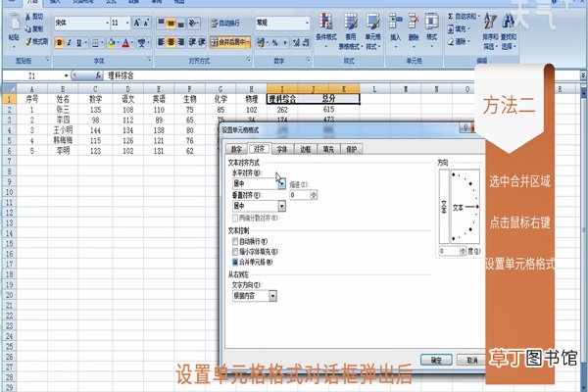This screenshot has height=392, width=588.
Task: Click the Increase Font Size icon
Action: click(137, 23)
